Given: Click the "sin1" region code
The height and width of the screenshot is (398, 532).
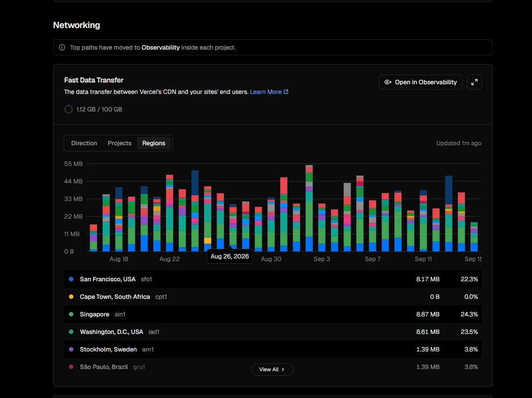Looking at the screenshot, I should pos(120,314).
